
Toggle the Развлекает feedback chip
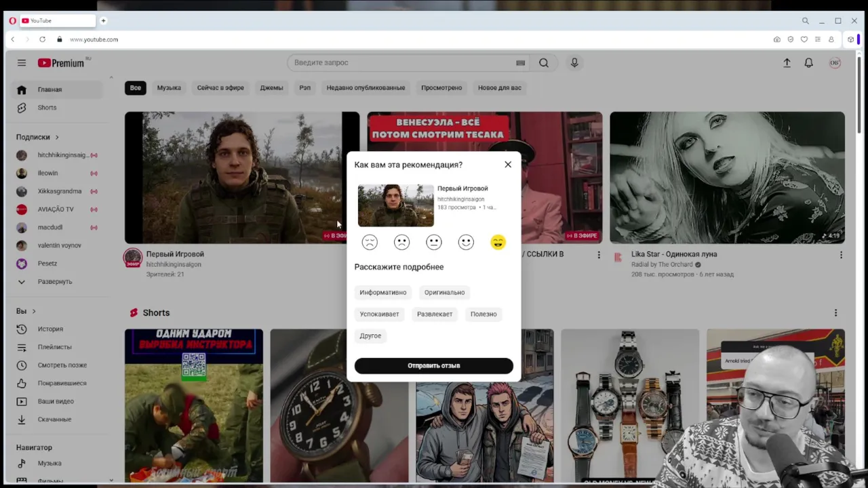(x=435, y=314)
